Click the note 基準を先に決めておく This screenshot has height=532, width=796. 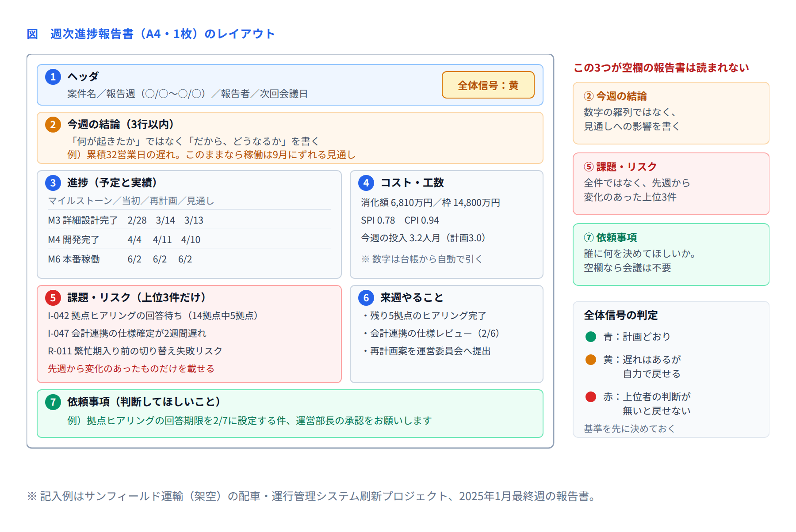(629, 429)
